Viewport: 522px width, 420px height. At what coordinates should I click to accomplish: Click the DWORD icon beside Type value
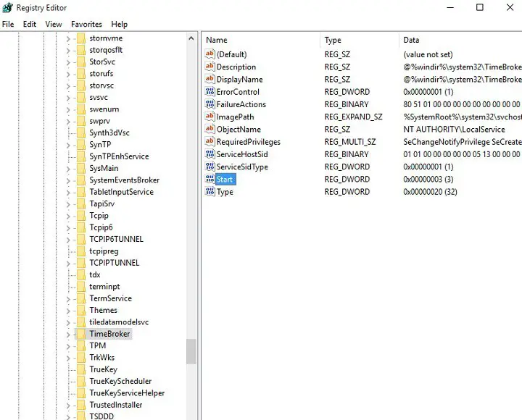pyautogui.click(x=210, y=192)
